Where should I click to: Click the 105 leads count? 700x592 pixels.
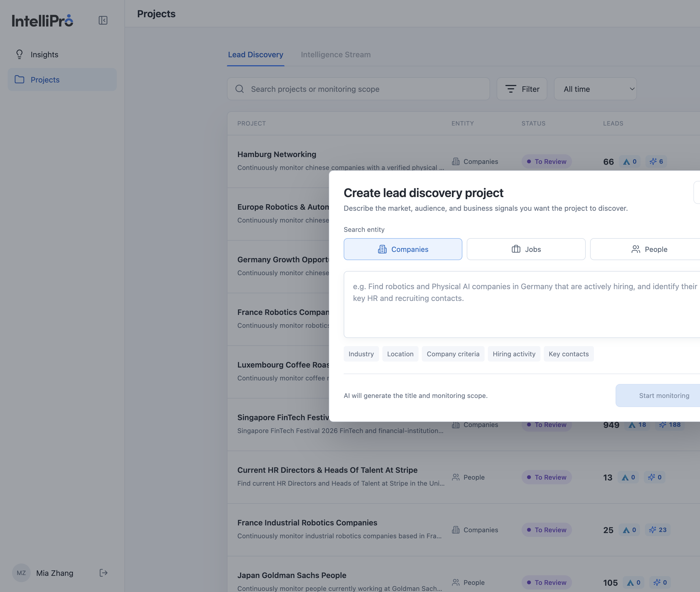coord(610,583)
